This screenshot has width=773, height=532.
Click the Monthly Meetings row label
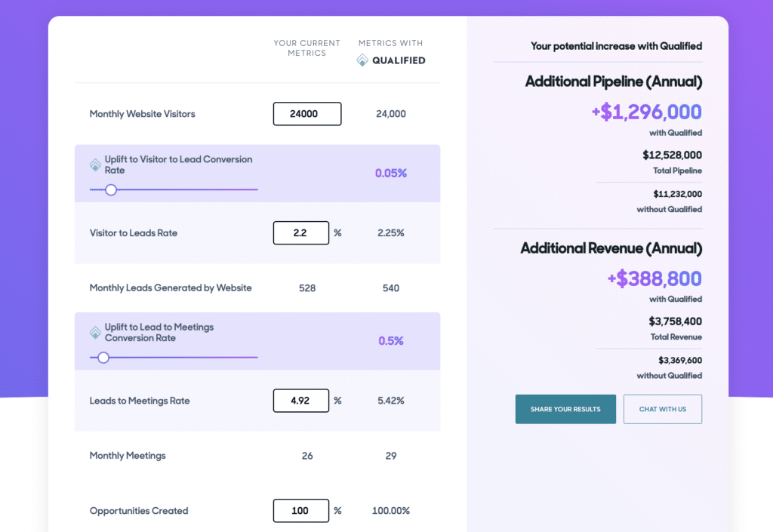128,456
